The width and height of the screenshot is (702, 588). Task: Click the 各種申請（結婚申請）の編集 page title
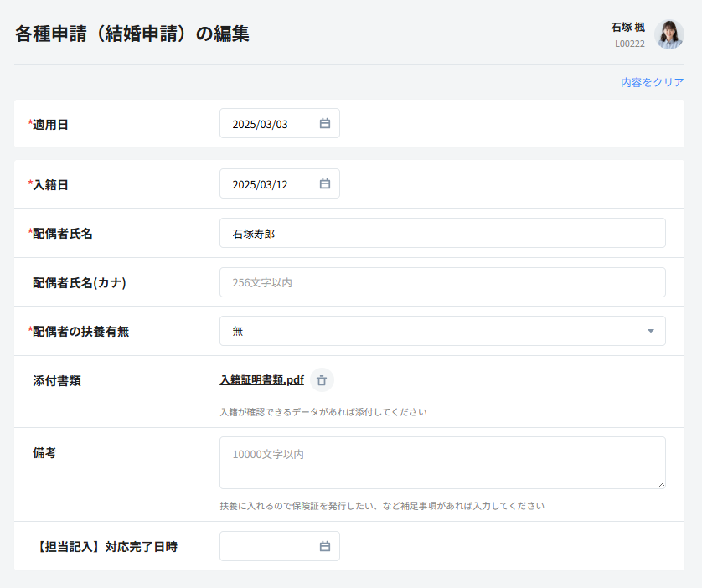pyautogui.click(x=132, y=34)
